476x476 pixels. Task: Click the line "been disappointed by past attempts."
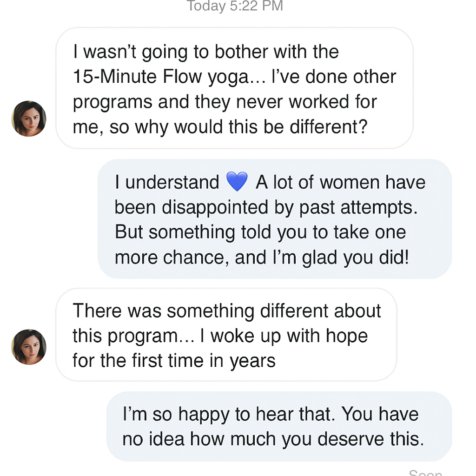point(266,207)
